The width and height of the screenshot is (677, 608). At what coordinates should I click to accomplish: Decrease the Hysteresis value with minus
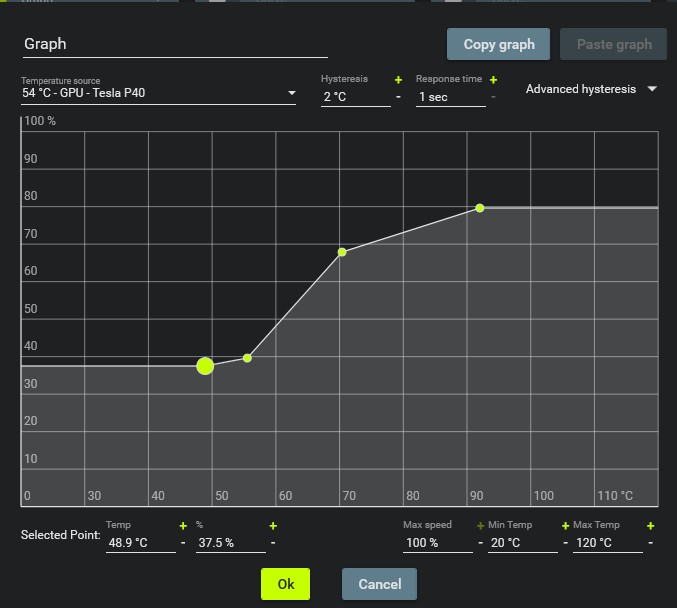pos(398,97)
